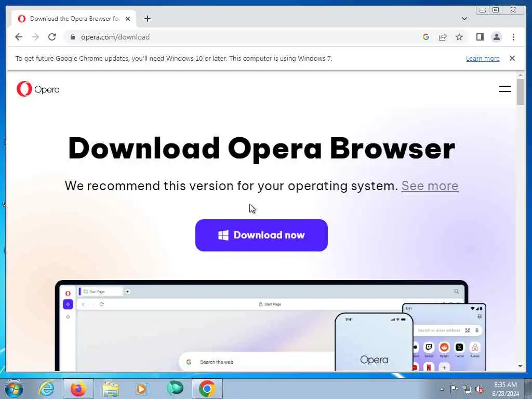This screenshot has width=532, height=399.
Task: Click the page's vertical scrollbar thumb
Action: click(x=520, y=91)
